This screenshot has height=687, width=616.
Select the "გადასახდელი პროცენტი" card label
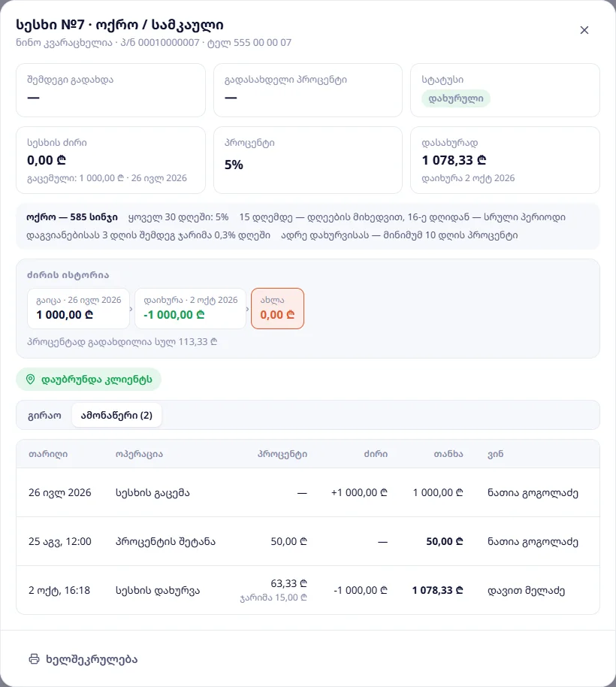(285, 80)
